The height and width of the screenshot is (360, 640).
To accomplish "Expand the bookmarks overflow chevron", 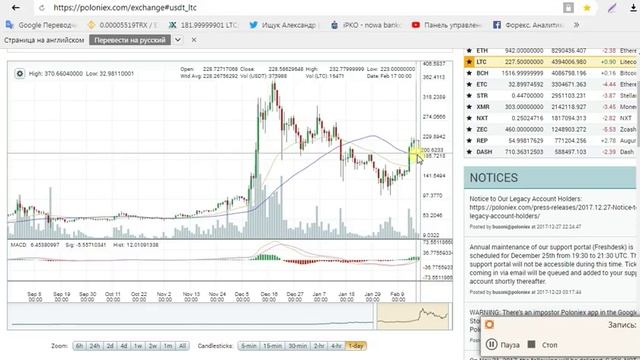I will 576,25.
